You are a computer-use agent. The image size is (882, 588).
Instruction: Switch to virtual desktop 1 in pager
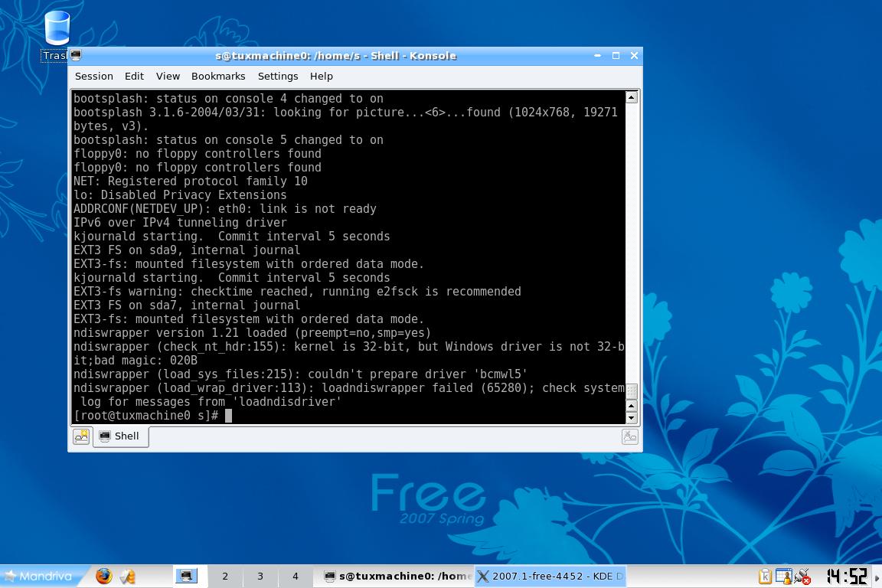[186, 576]
